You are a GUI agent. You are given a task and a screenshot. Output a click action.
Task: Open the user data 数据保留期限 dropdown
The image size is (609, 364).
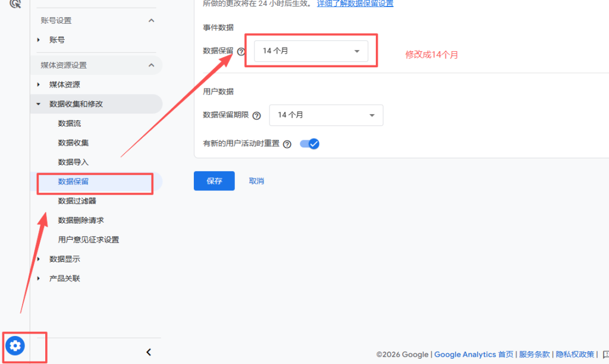326,115
